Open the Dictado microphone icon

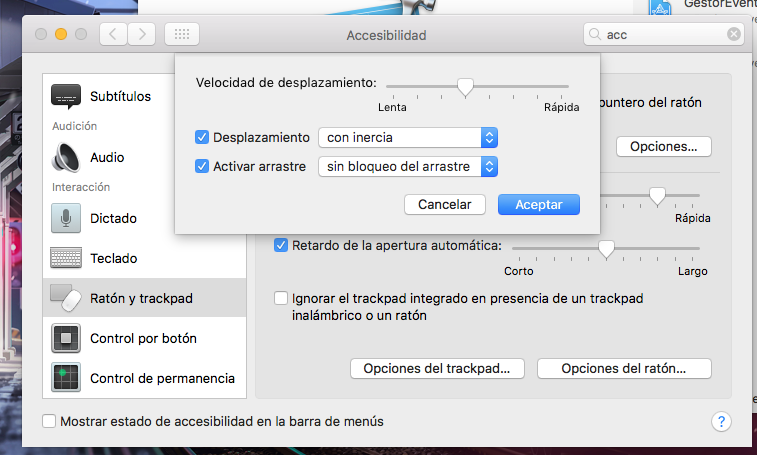pyautogui.click(x=66, y=218)
